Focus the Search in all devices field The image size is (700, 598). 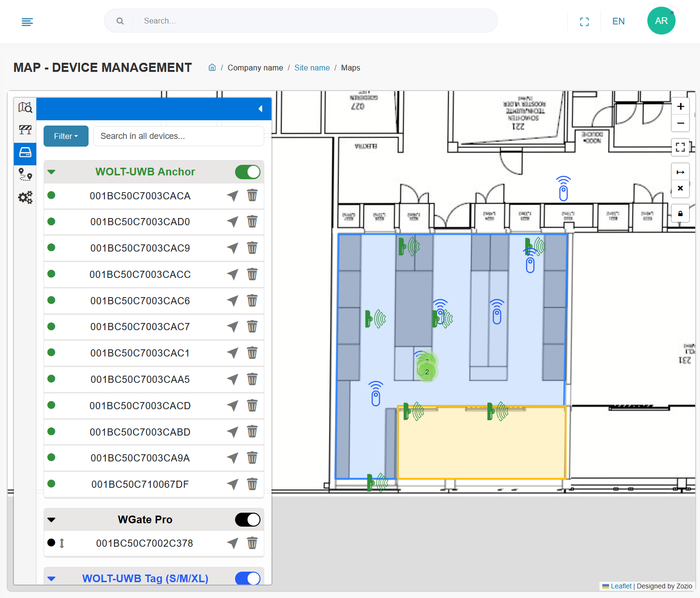pyautogui.click(x=179, y=136)
